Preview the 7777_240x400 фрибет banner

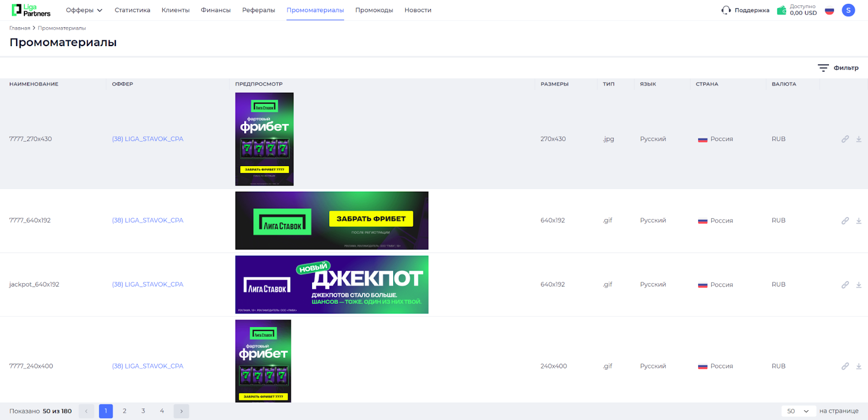coord(263,361)
